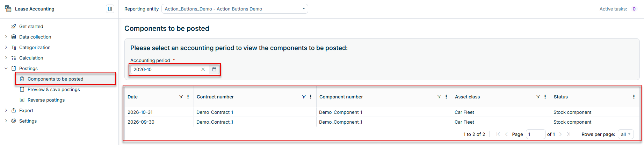
Task: Click the Lease Accounting app logo icon
Action: 8,9
